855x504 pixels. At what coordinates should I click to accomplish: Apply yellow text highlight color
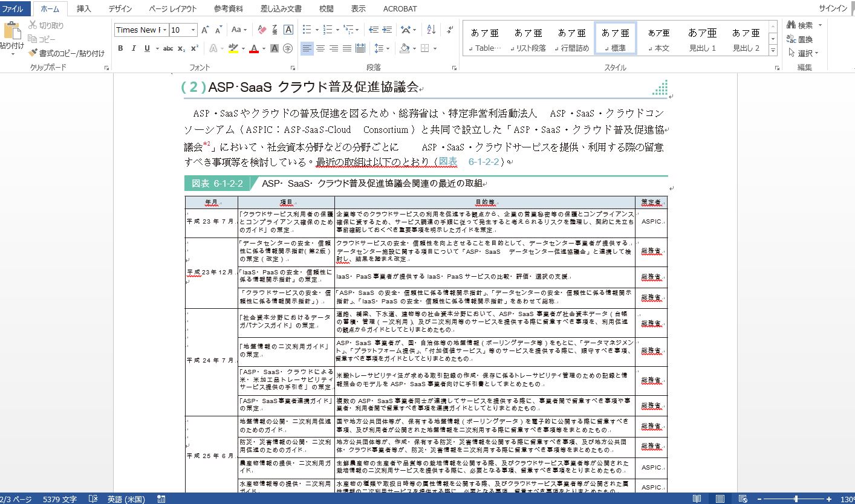[x=233, y=48]
